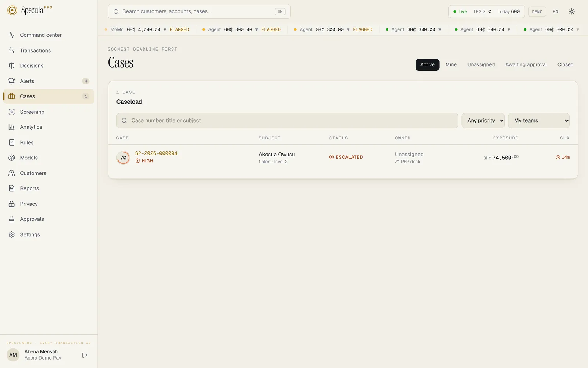The height and width of the screenshot is (368, 588).
Task: Open Privacy lock icon
Action: point(12,204)
